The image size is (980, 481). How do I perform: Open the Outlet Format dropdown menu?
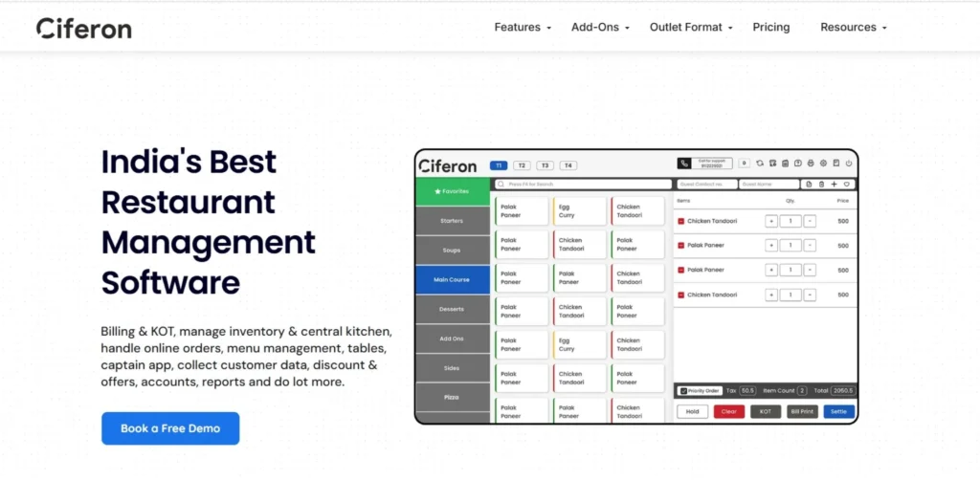[691, 28]
